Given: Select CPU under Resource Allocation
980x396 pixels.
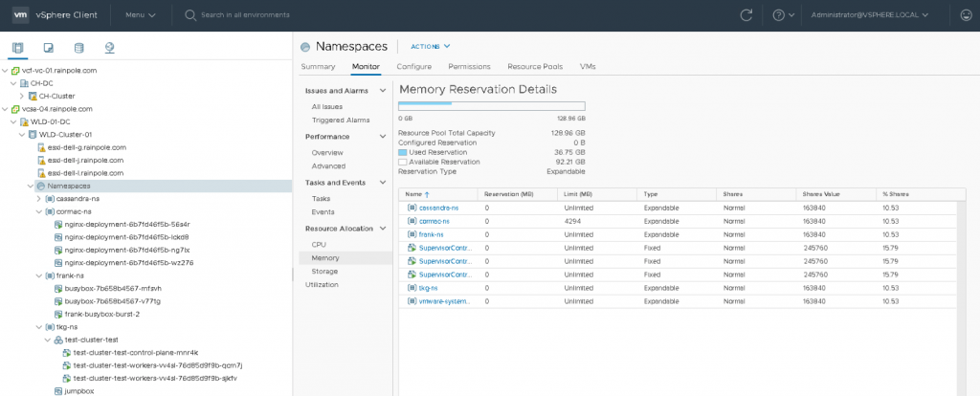Looking at the screenshot, I should coord(319,245).
